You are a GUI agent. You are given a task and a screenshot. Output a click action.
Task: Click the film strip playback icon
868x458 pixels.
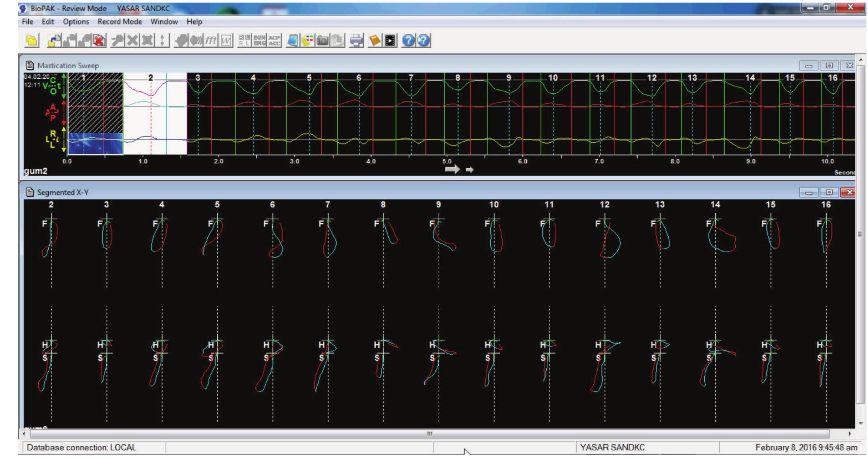[390, 40]
